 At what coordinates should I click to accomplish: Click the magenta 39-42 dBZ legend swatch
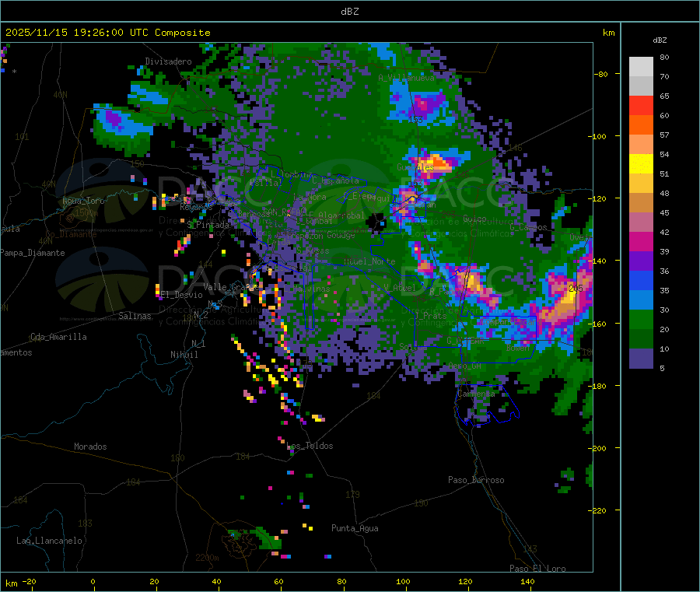pos(641,241)
